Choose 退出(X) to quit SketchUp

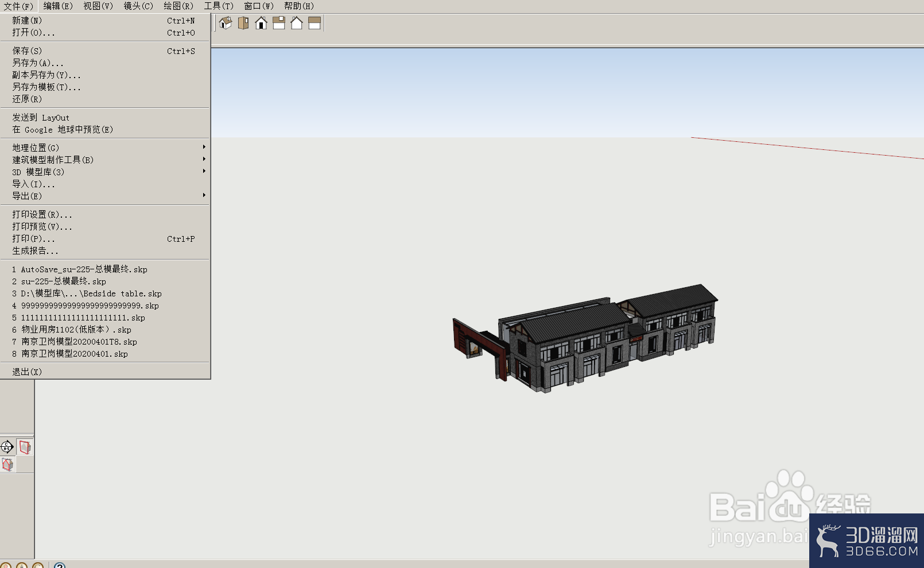coord(105,372)
